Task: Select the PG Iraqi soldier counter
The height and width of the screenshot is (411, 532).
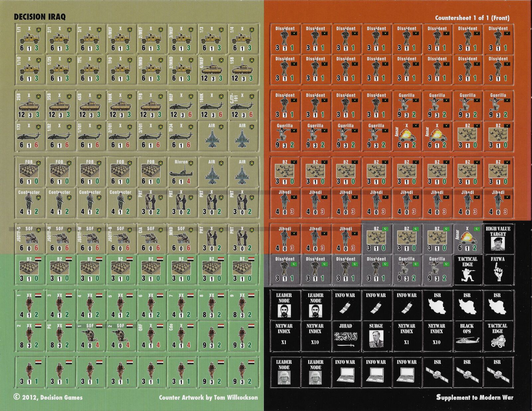Action: (60, 336)
